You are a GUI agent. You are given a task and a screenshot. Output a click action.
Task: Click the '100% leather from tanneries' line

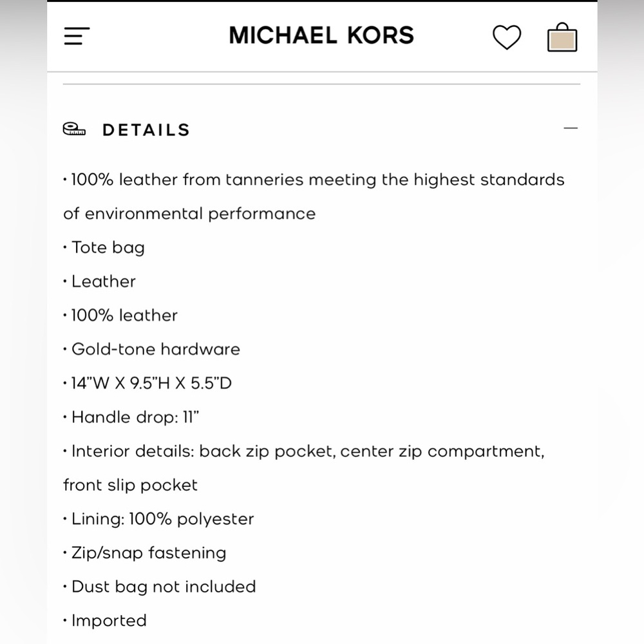pyautogui.click(x=314, y=180)
